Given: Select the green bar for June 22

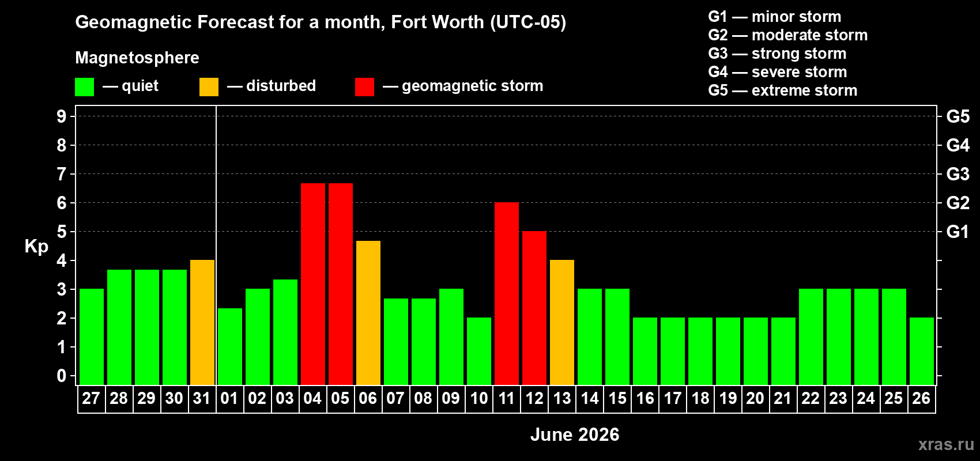Looking at the screenshot, I should coord(811,337).
